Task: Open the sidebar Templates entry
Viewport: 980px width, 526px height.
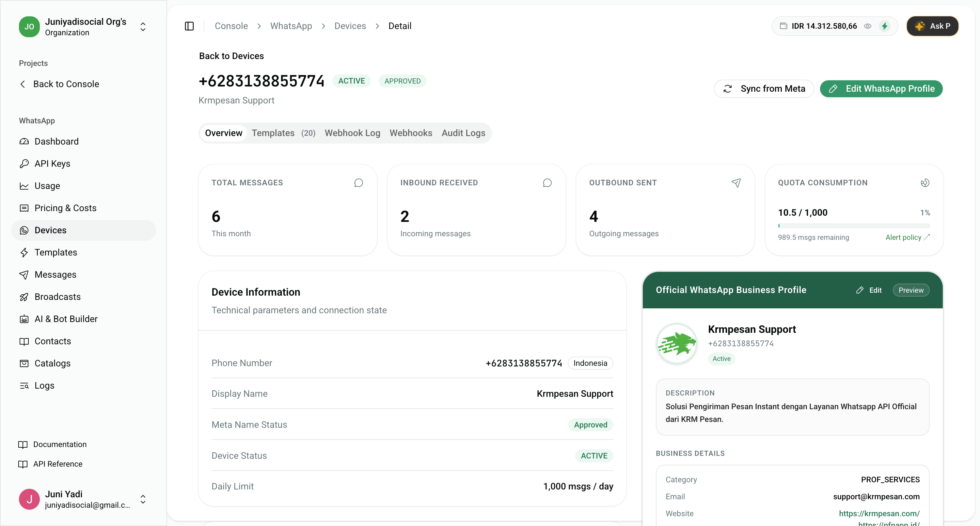Action: click(83, 252)
